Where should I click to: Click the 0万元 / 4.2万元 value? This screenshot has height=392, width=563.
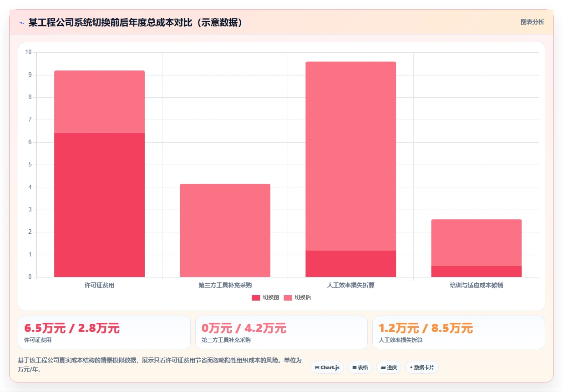tap(244, 328)
